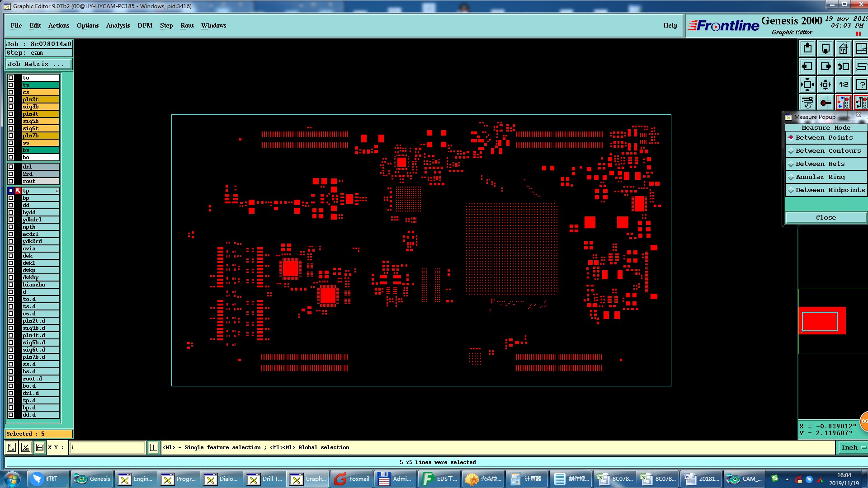The height and width of the screenshot is (488, 868).
Task: Open Foxmail from the taskbar
Action: [x=351, y=479]
